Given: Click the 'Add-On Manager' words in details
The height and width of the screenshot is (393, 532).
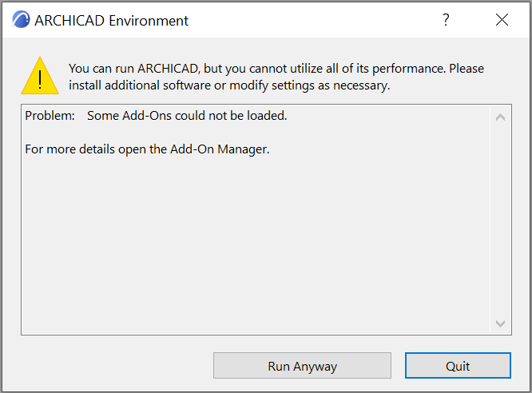Looking at the screenshot, I should [220, 149].
